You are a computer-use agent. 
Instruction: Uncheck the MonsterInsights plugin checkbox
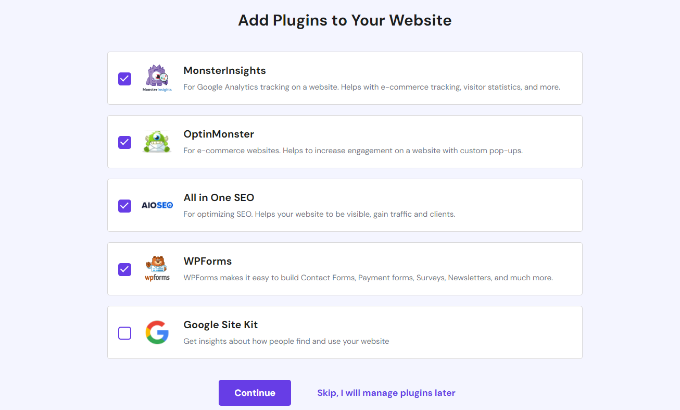pyautogui.click(x=124, y=78)
